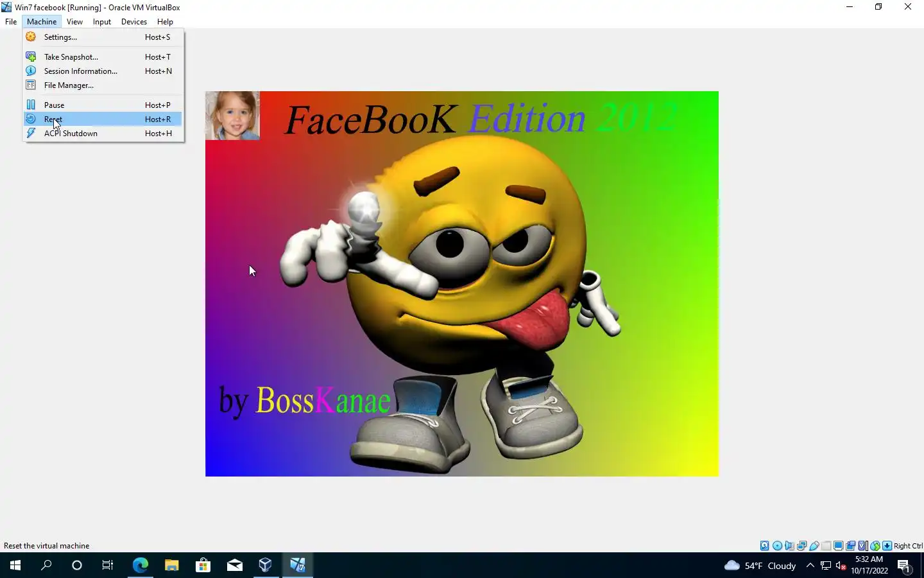924x578 pixels.
Task: Click the running VM taskbar icon
Action: tap(297, 565)
